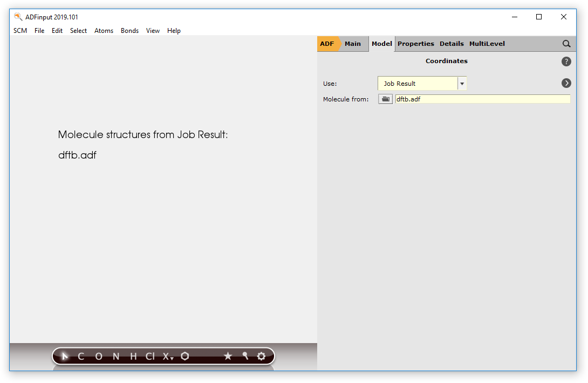Select the benzene ring drawing tool
The height and width of the screenshot is (383, 588).
185,356
